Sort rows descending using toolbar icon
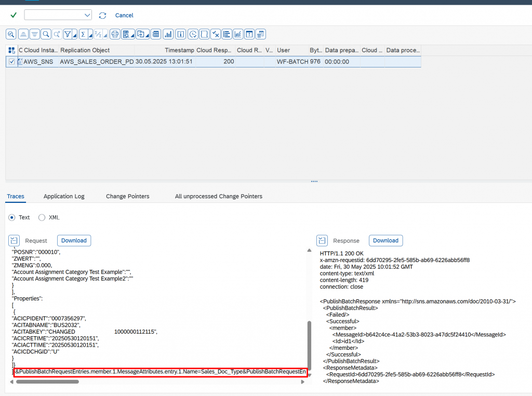 34,34
